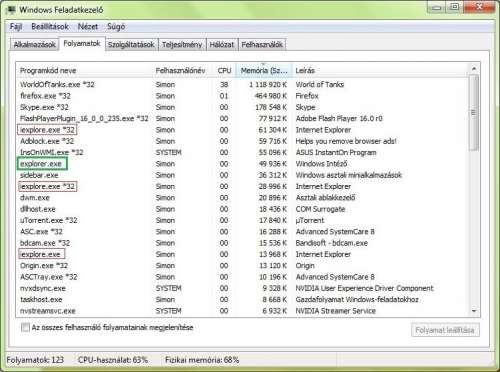This screenshot has height=372, width=500.
Task: Switch to the Alkalmazások tab
Action: pos(35,45)
